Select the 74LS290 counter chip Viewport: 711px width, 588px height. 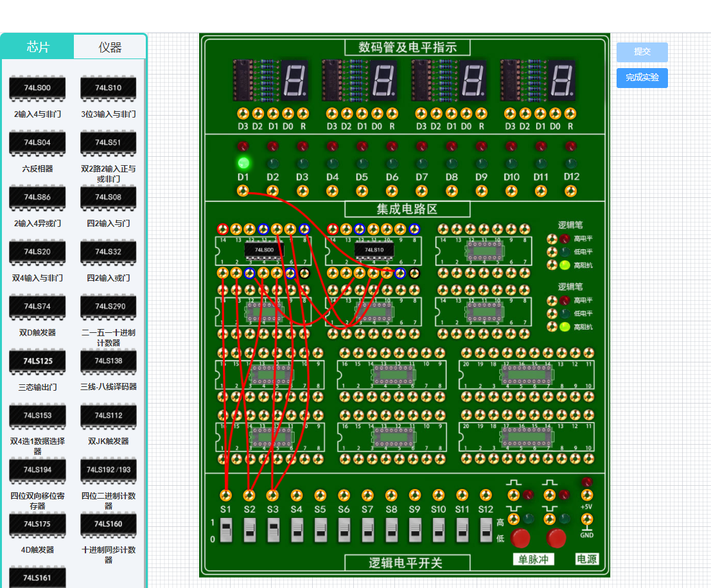point(109,307)
